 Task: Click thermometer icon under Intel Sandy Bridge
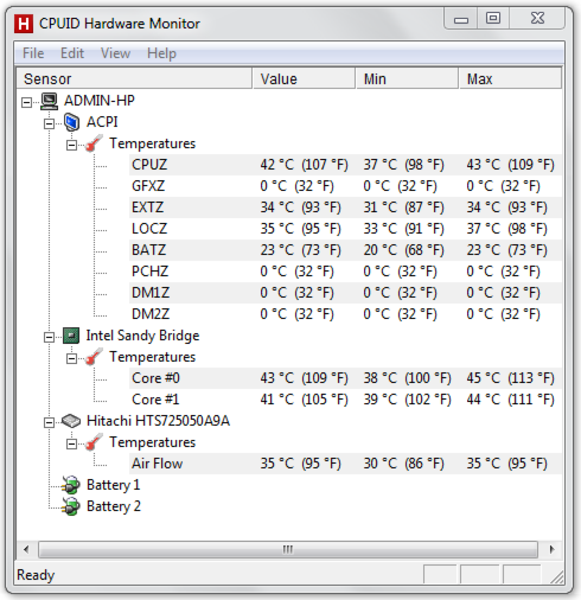click(x=94, y=357)
